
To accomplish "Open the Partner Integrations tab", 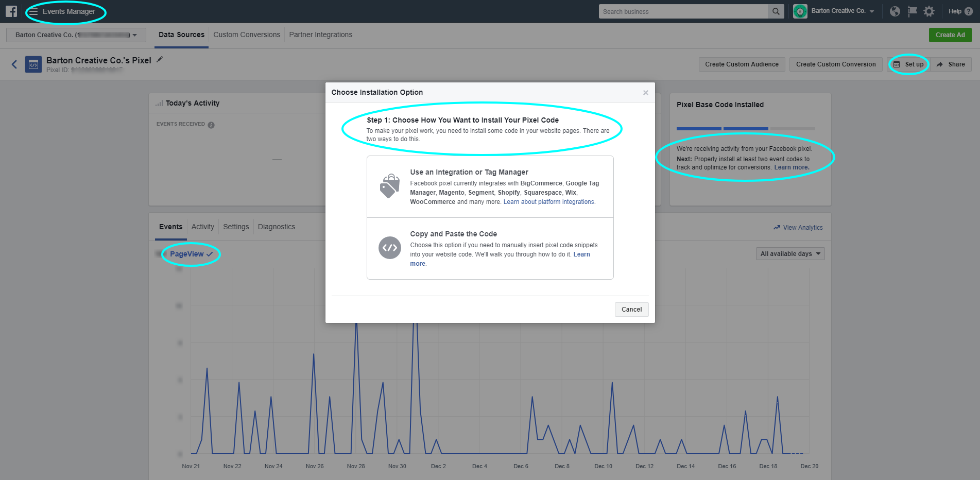I will tap(321, 35).
